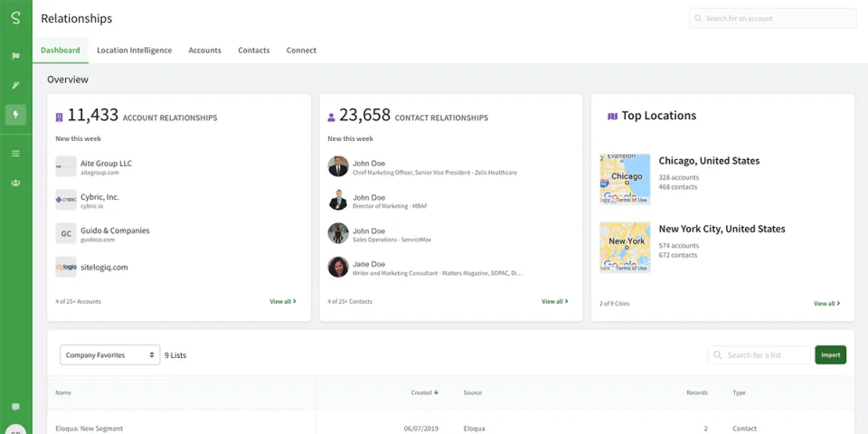Viewport: 868px width, 434px height.
Task: Switch to the Location Intelligence tab
Action: coord(134,50)
